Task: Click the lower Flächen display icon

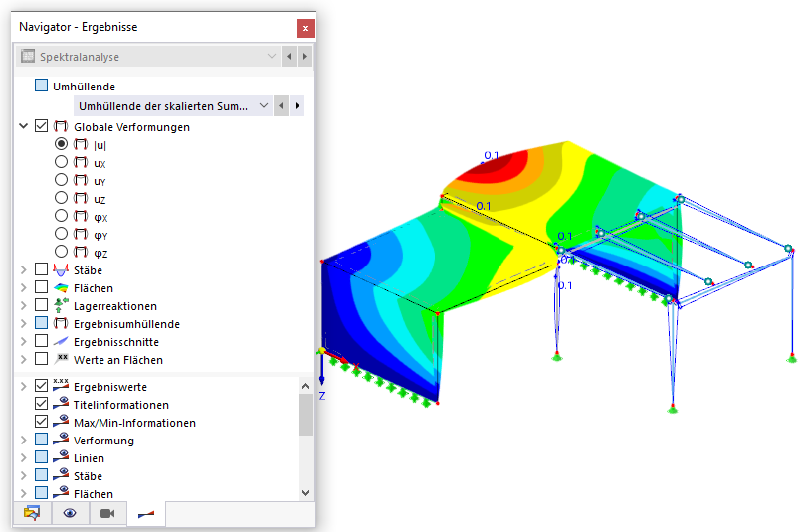Action: click(61, 492)
